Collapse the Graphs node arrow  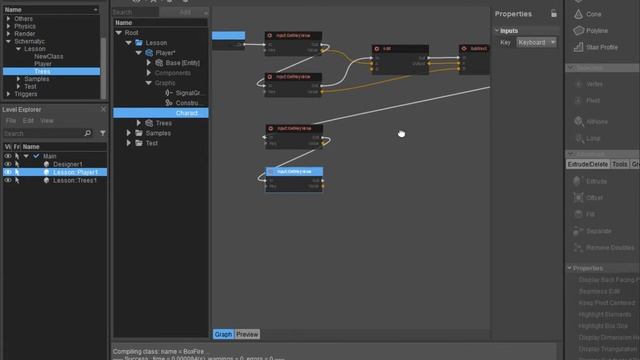click(149, 83)
